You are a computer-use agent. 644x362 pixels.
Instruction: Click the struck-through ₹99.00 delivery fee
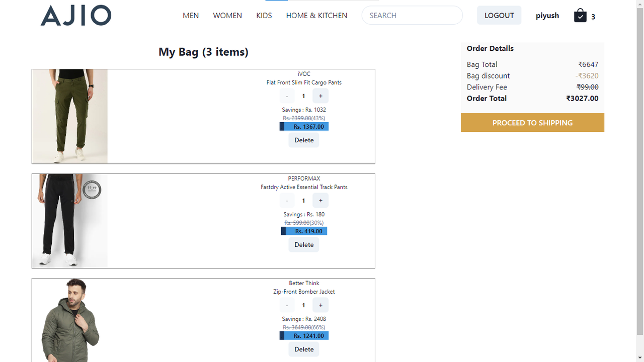(588, 87)
